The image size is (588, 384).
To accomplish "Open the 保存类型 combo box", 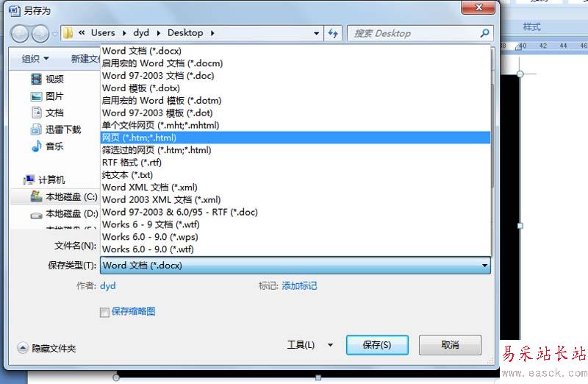I will click(x=295, y=266).
